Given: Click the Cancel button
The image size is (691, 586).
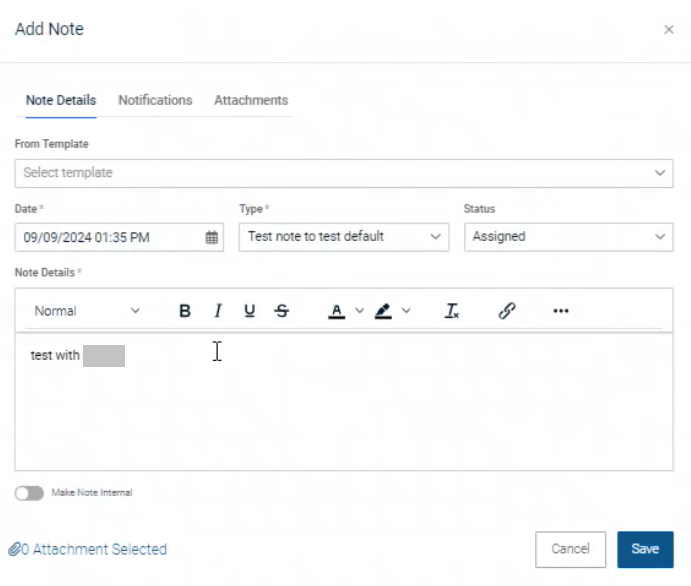Looking at the screenshot, I should pyautogui.click(x=571, y=549).
